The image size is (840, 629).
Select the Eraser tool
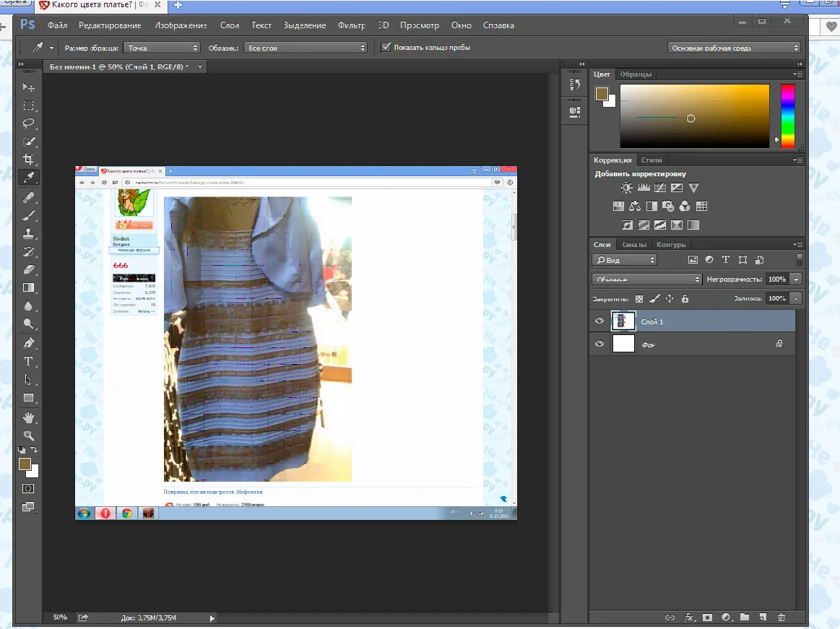(x=29, y=269)
